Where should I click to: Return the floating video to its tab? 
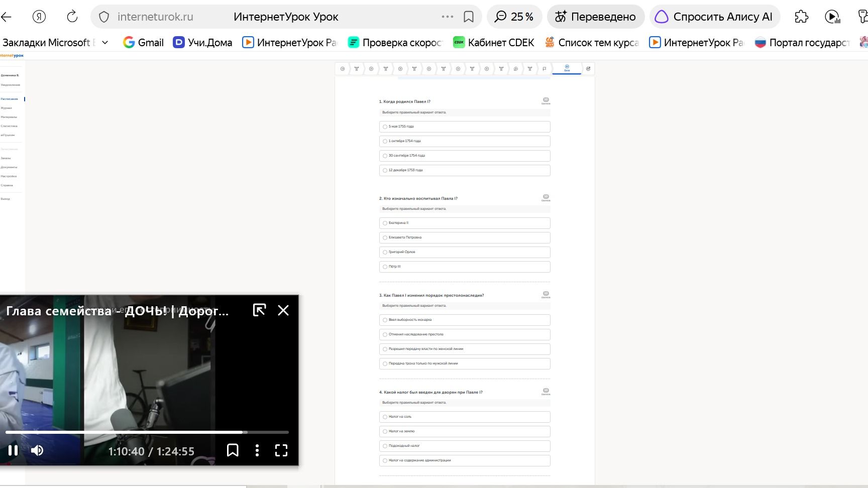(x=259, y=310)
